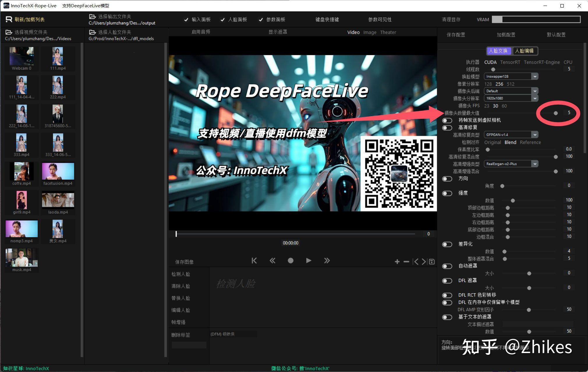Open the 摄像头后端 Default dropdown
This screenshot has height=372, width=588.
[511, 91]
